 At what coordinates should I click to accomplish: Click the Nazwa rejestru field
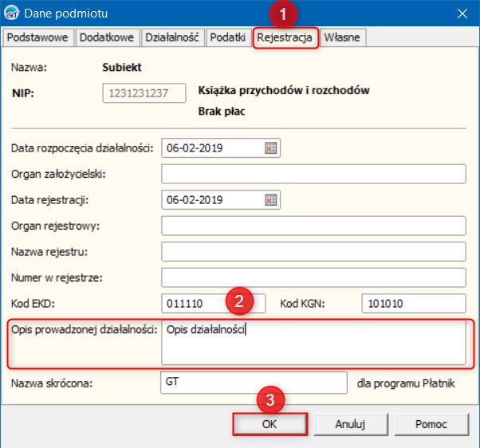click(x=314, y=252)
